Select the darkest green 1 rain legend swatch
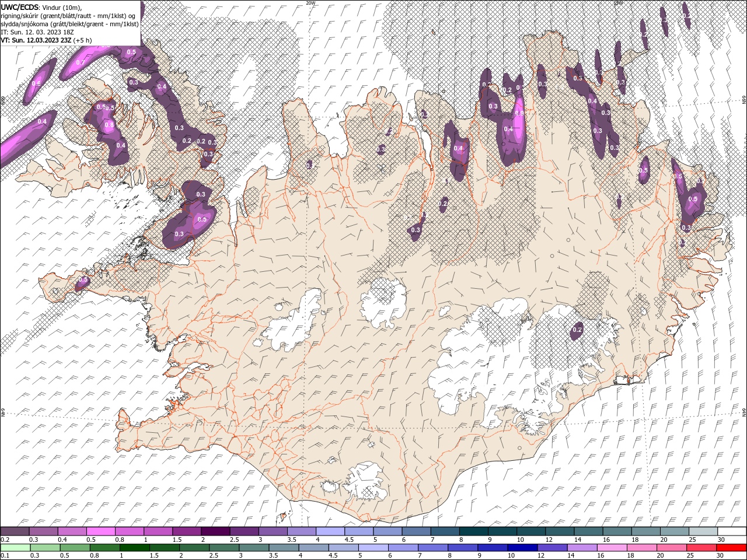Image resolution: width=747 pixels, height=560 pixels. pos(135,548)
